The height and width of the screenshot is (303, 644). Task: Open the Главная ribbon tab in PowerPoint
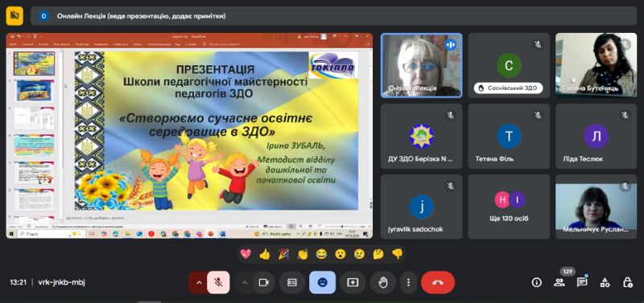tap(28, 44)
